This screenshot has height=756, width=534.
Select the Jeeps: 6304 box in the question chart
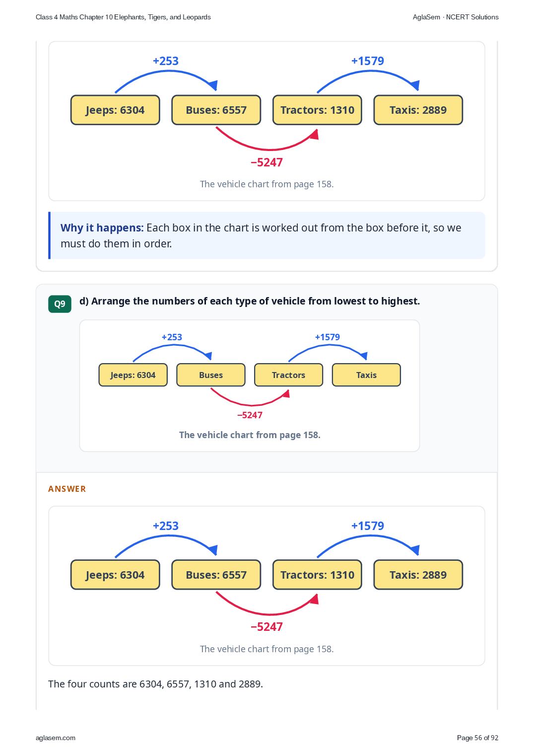click(133, 375)
